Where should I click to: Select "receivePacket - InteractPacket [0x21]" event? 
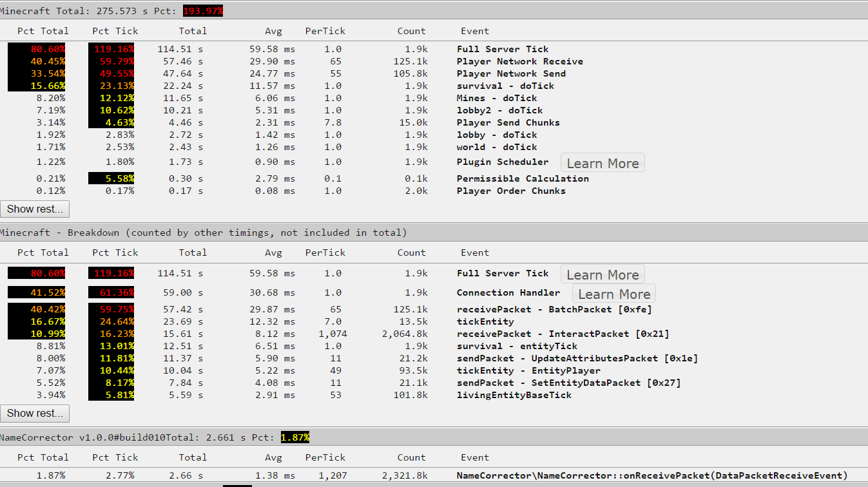pos(563,334)
